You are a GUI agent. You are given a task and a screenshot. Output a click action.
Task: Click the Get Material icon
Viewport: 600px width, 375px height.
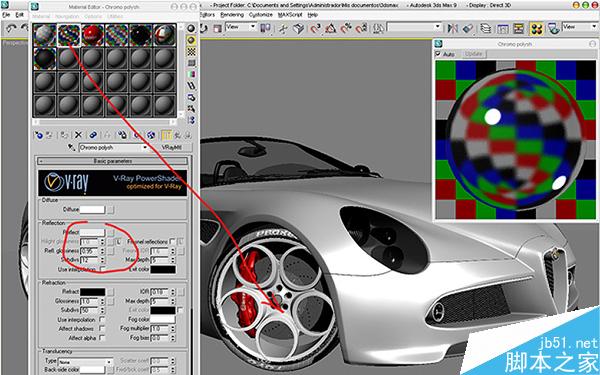tap(39, 135)
